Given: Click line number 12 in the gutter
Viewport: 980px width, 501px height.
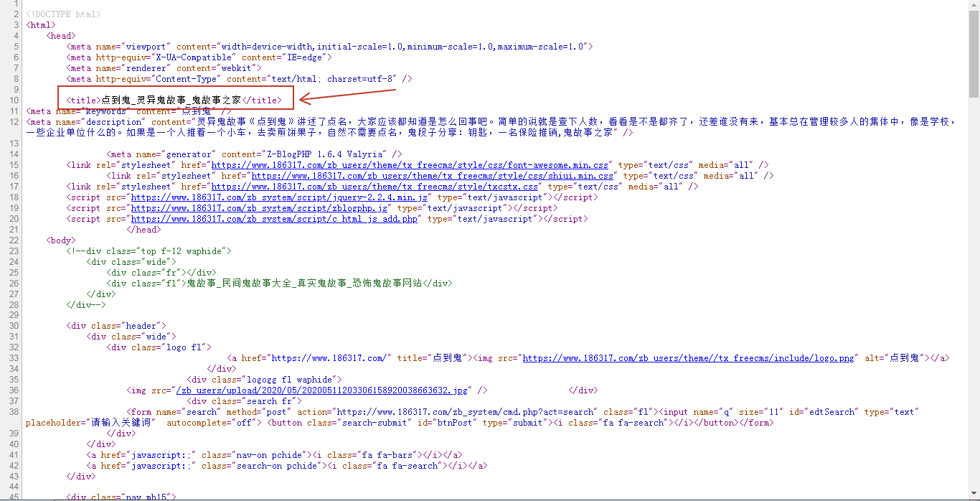Looking at the screenshot, I should [x=14, y=122].
